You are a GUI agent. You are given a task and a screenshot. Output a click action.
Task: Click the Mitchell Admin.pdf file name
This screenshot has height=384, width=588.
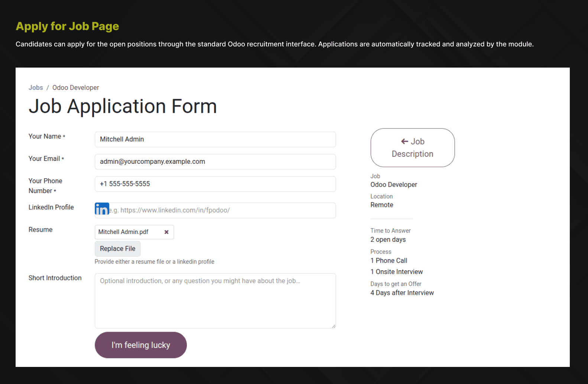[123, 232]
